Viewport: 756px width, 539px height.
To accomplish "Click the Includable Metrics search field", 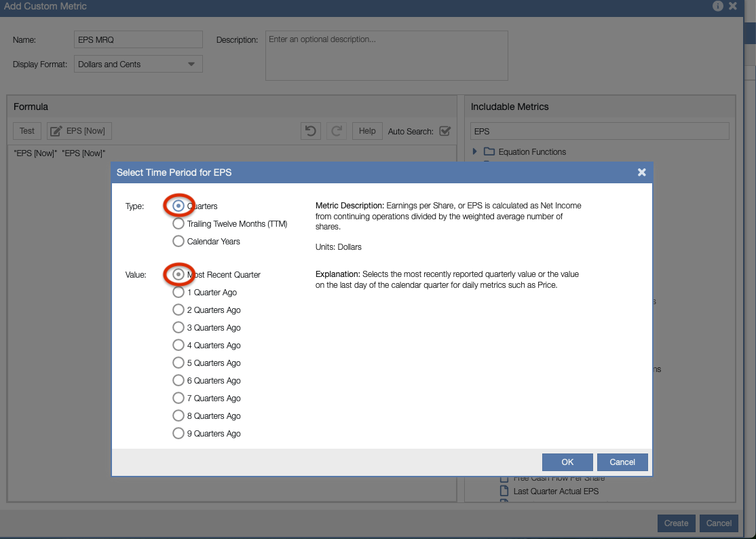I will [x=599, y=131].
